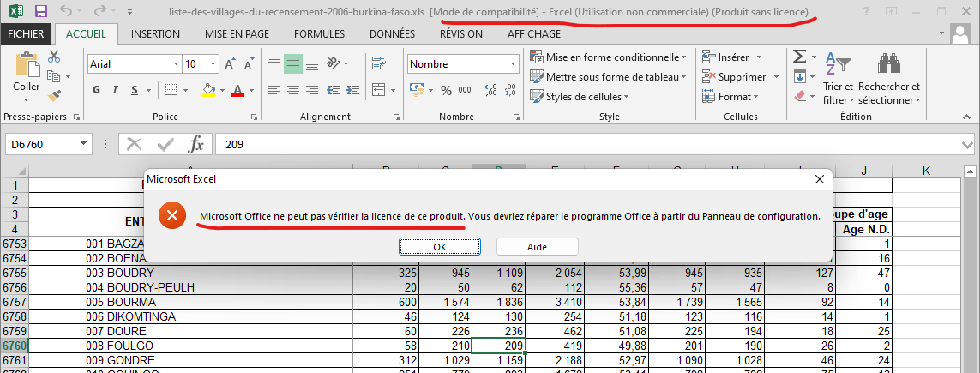Toggle middle vertical alignment
980x373 pixels.
coord(293,63)
